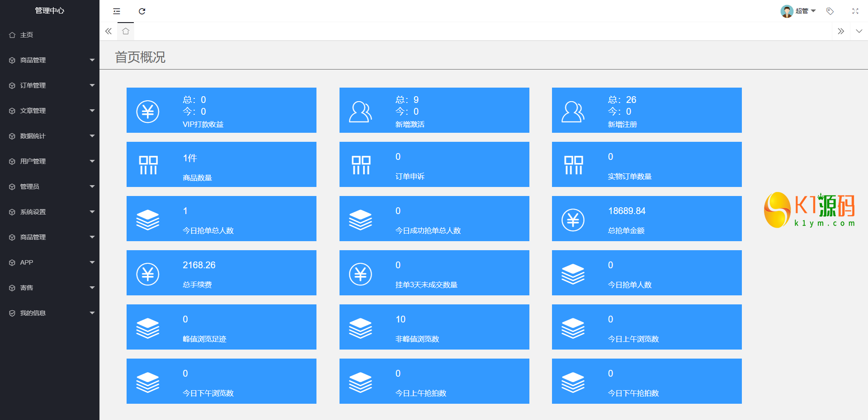Expand the 数据统计 sidebar menu arrow
The width and height of the screenshot is (868, 420).
point(92,136)
